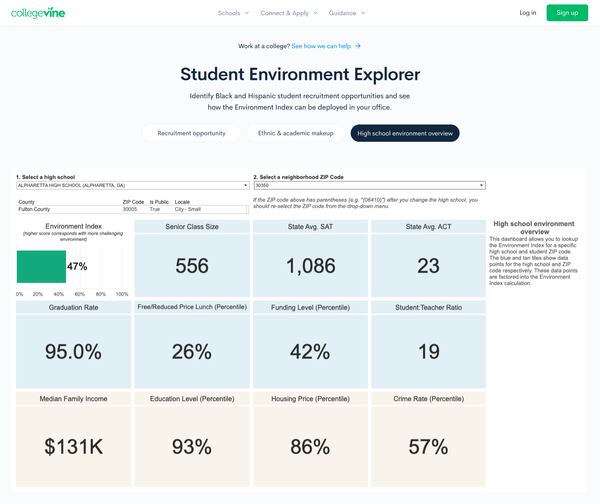This screenshot has height=504, width=600.
Task: Switch to Recruitment opportunity tab
Action: [x=191, y=133]
